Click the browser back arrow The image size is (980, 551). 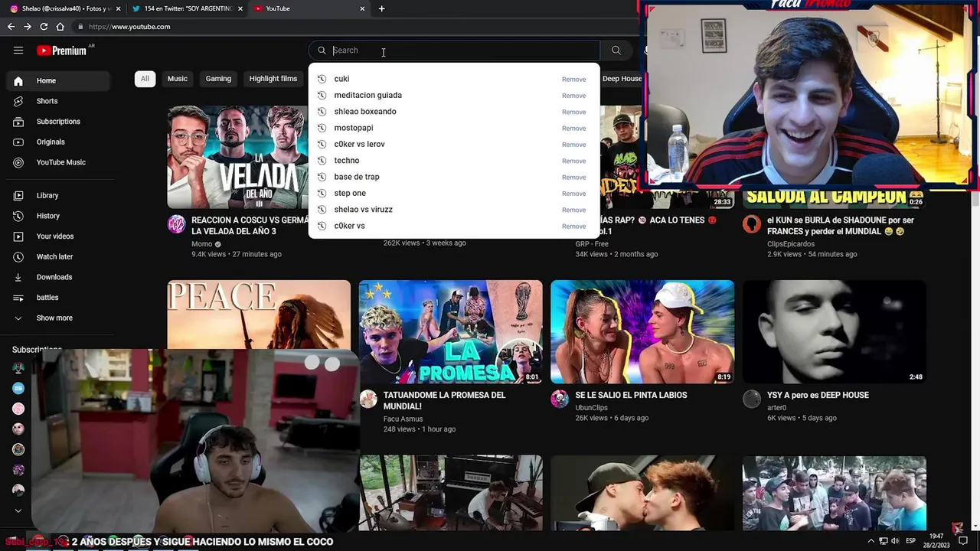pyautogui.click(x=11, y=27)
